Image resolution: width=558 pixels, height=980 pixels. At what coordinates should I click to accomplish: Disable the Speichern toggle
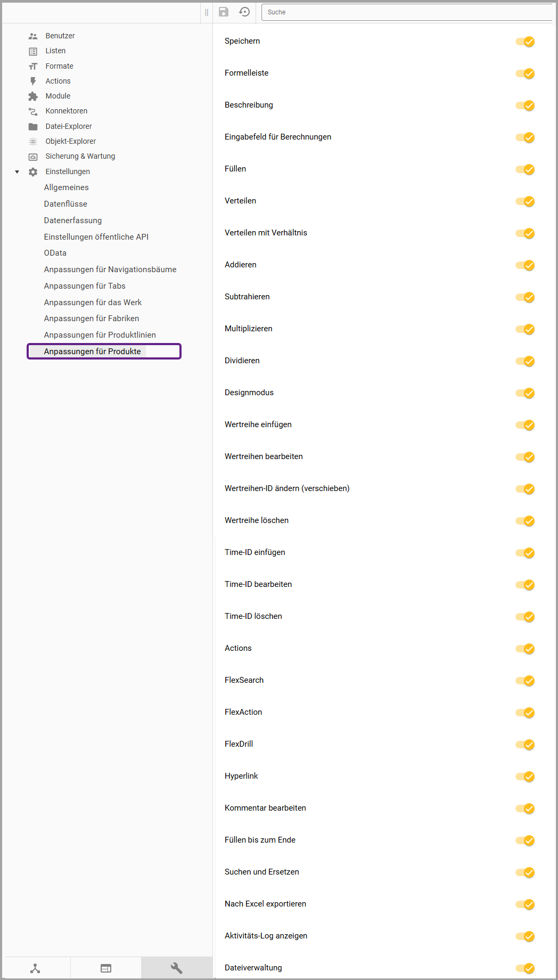(525, 42)
